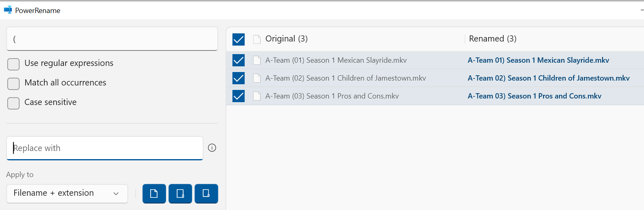Open the Filename + extension dropdown
The image size is (644, 210).
click(67, 193)
